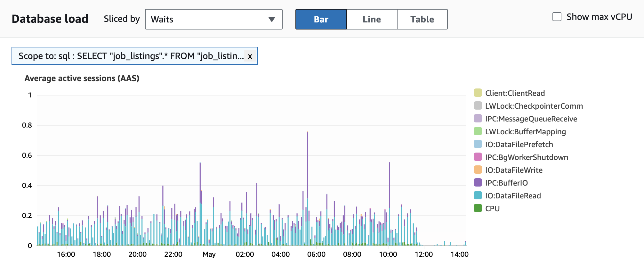This screenshot has width=644, height=275.
Task: Toggle LWLock:CheckpointerComm legend swatch
Action: point(478,106)
